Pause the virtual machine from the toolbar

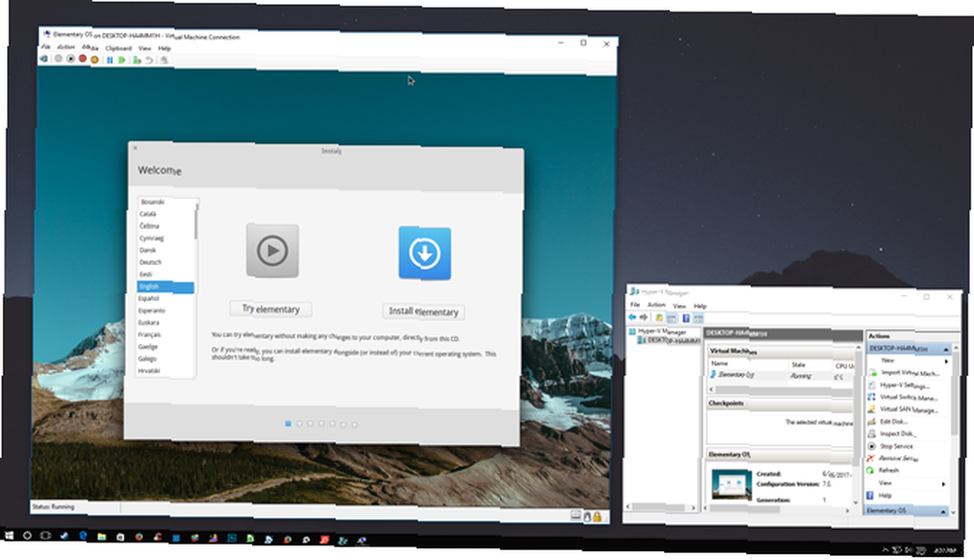[x=110, y=60]
